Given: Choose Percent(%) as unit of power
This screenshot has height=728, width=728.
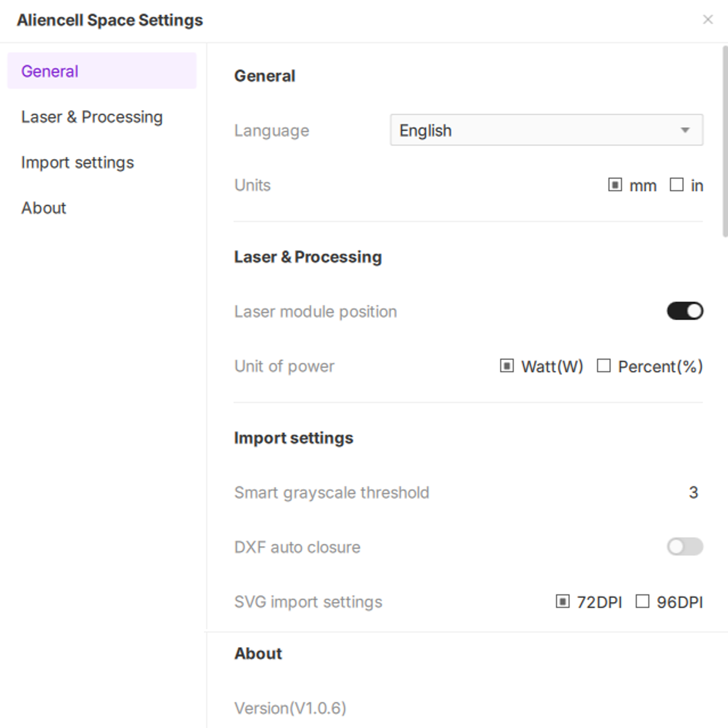Looking at the screenshot, I should click(603, 366).
